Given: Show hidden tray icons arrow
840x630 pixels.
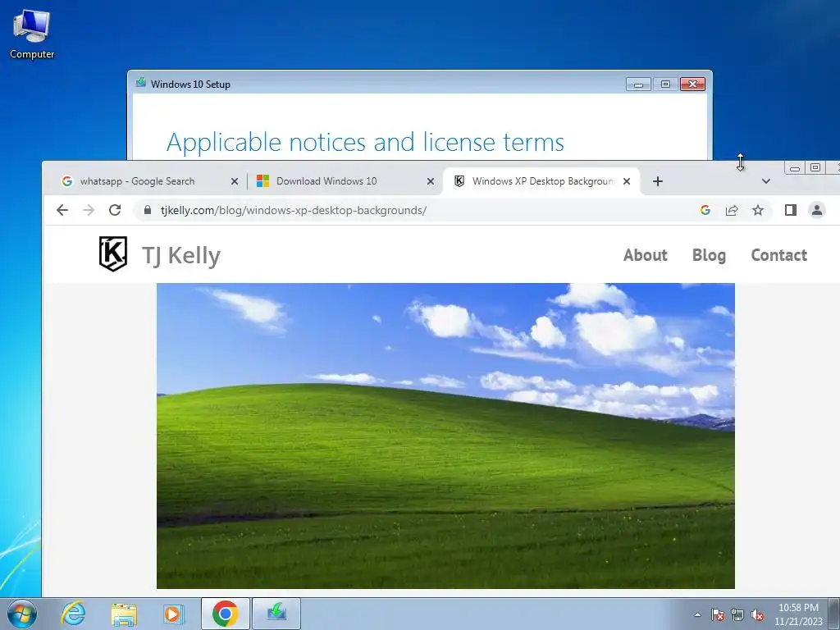Looking at the screenshot, I should pos(697,614).
